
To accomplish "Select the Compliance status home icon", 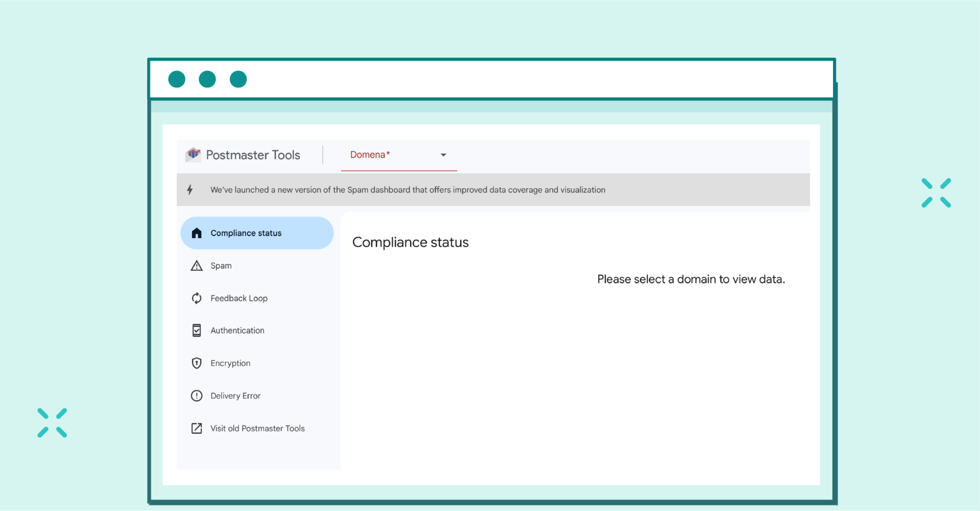I will coord(197,233).
